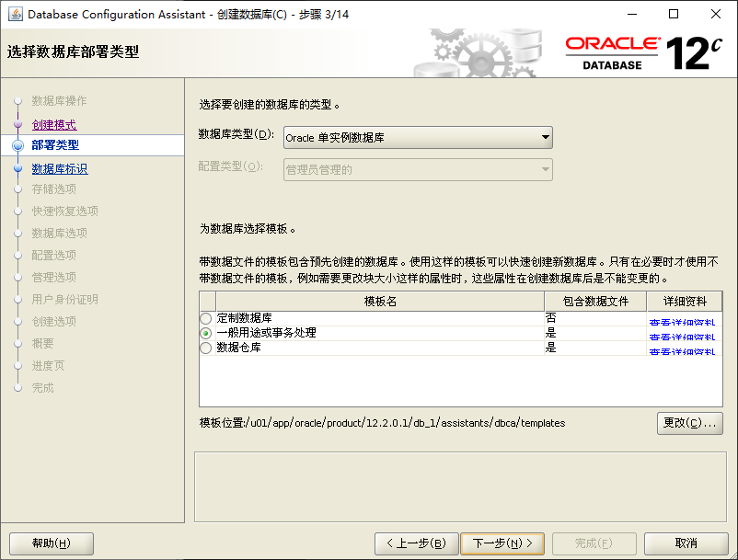Click 包含数据文件 column header
The width and height of the screenshot is (738, 560).
(595, 302)
